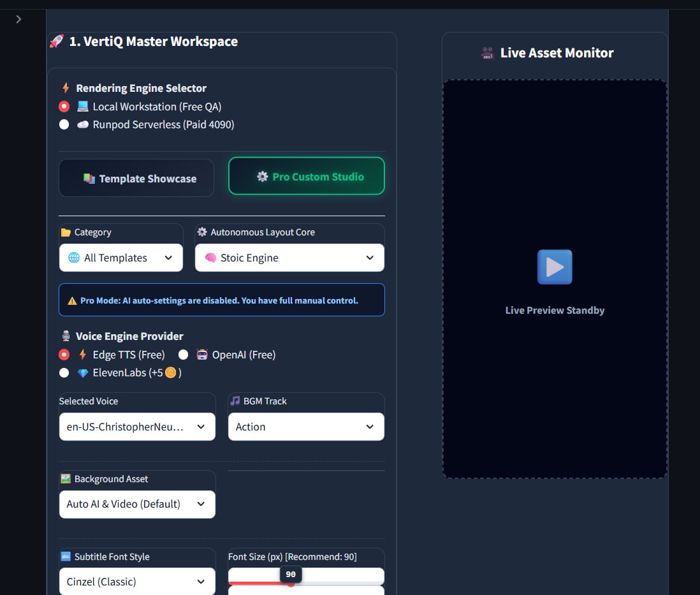Open the Background Asset dropdown

pyautogui.click(x=137, y=504)
